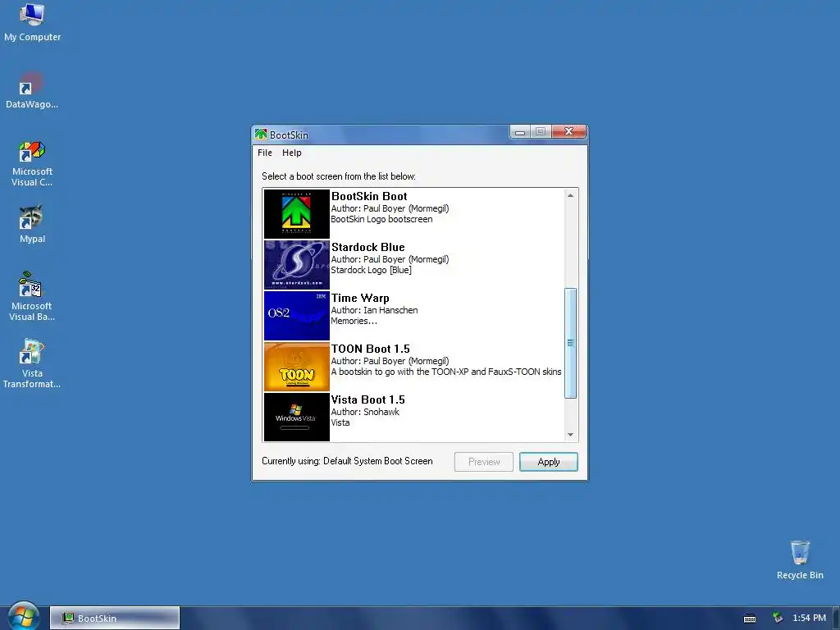
Task: Click the list scrollbar down arrow
Action: coord(571,435)
